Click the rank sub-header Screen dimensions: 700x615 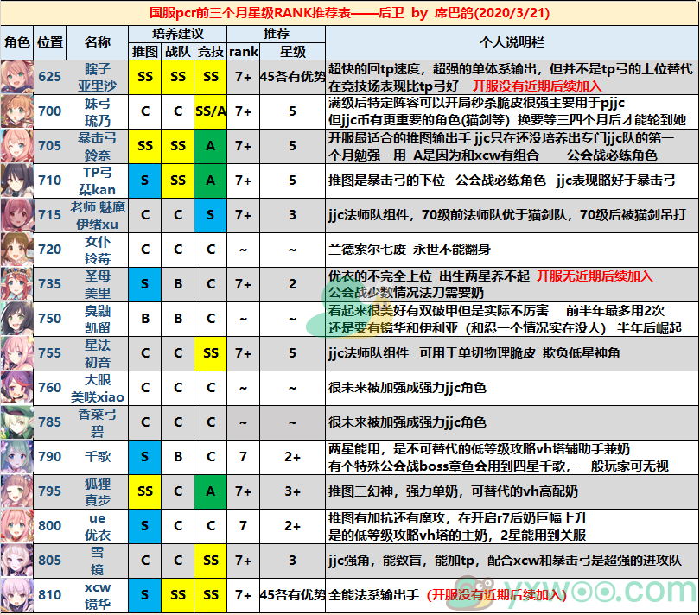point(244,51)
